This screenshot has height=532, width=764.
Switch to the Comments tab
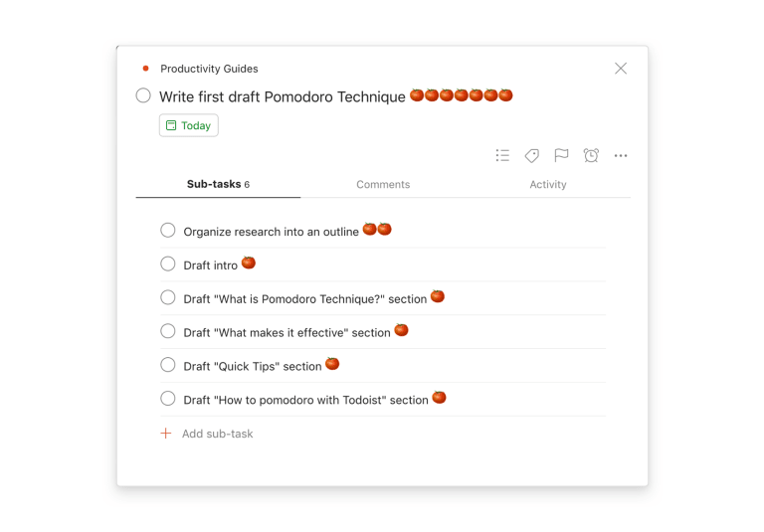pyautogui.click(x=383, y=184)
